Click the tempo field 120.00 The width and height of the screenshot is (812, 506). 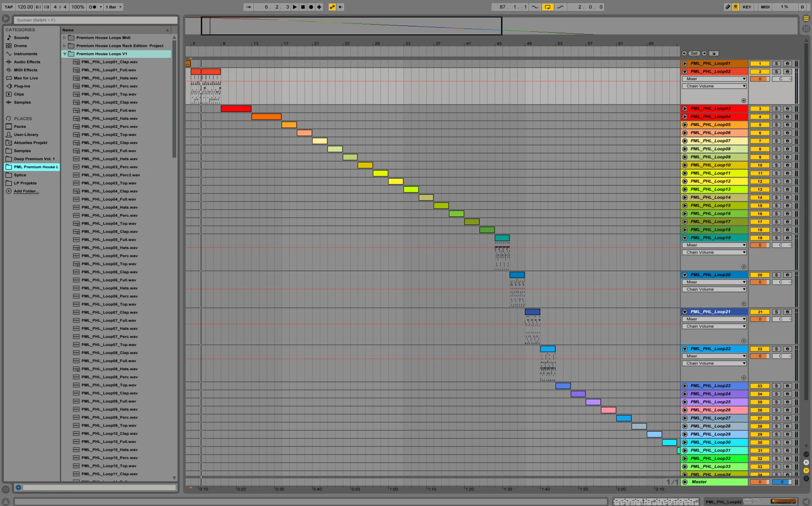pos(25,7)
